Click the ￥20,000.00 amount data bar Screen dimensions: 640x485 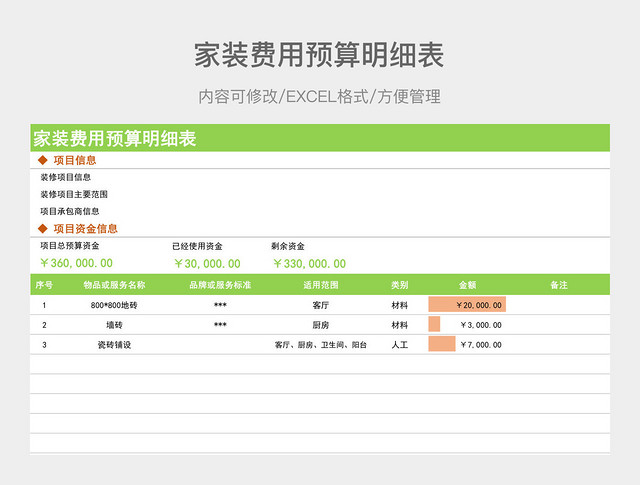(467, 305)
